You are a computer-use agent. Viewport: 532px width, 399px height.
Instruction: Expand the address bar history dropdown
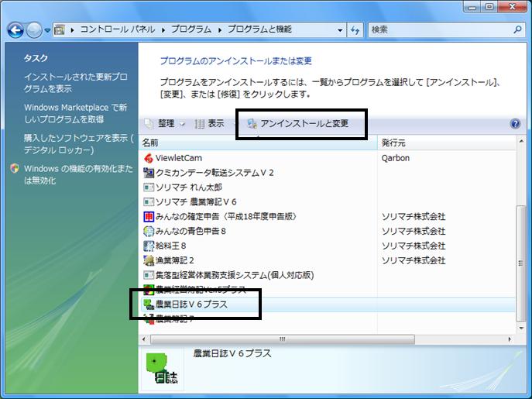point(340,30)
